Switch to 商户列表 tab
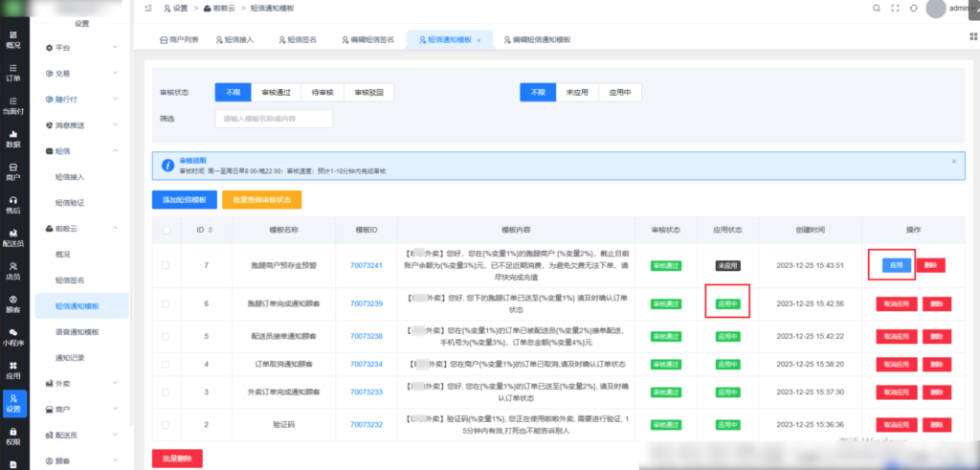This screenshot has width=980, height=470. click(179, 40)
